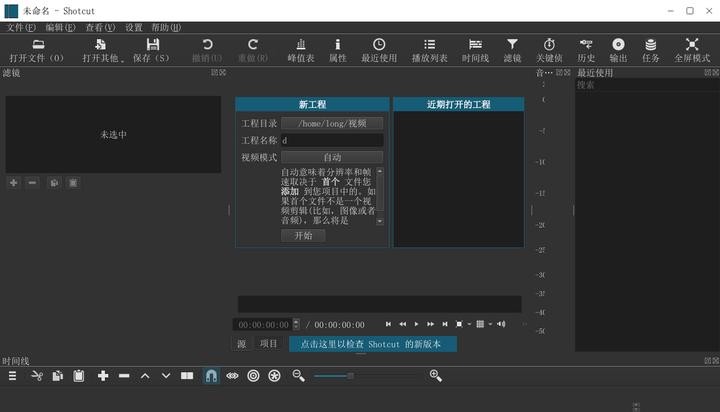This screenshot has height=412, width=720.
Task: Open the 峰值表 audio meter panel
Action: (x=301, y=49)
